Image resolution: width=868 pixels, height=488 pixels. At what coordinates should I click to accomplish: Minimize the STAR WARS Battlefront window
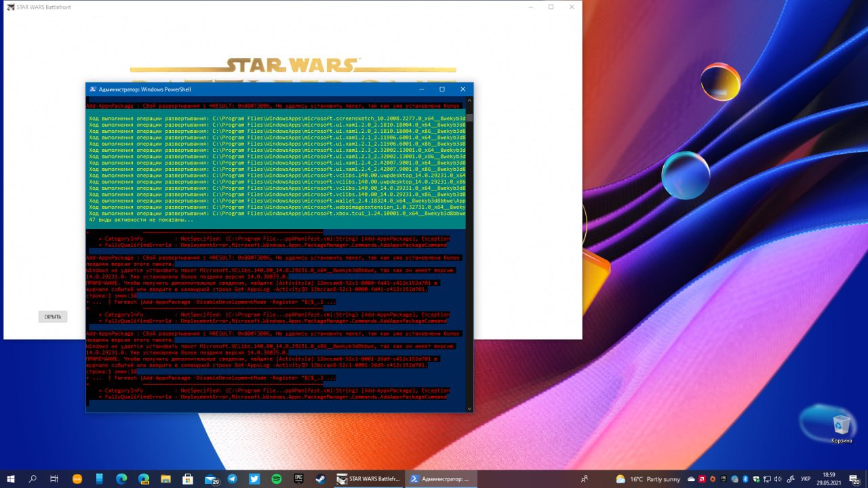pos(530,7)
